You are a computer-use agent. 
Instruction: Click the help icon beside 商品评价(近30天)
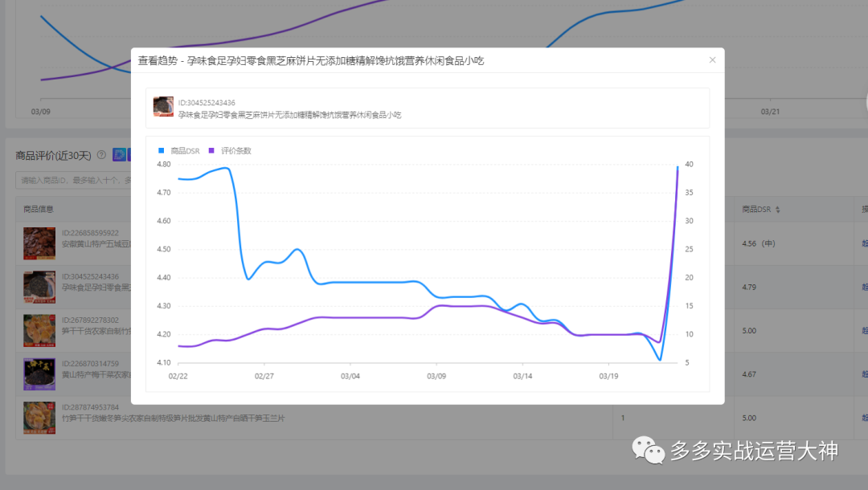[x=101, y=155]
